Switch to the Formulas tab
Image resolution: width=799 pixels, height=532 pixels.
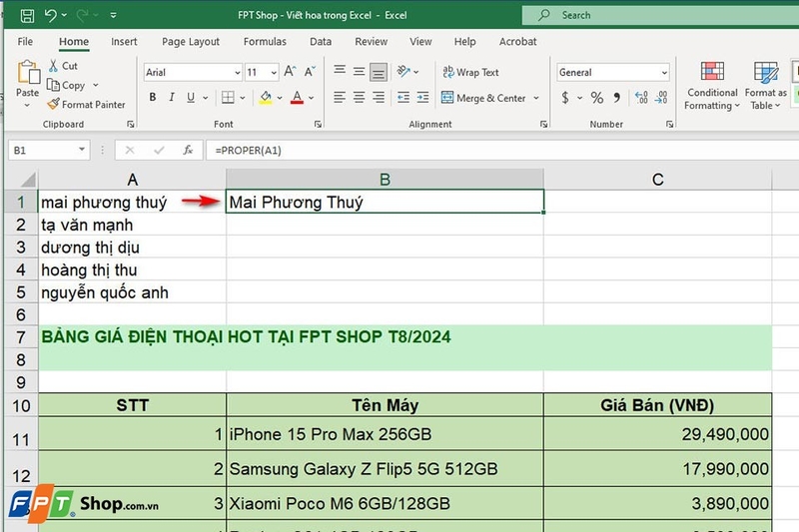[x=265, y=42]
